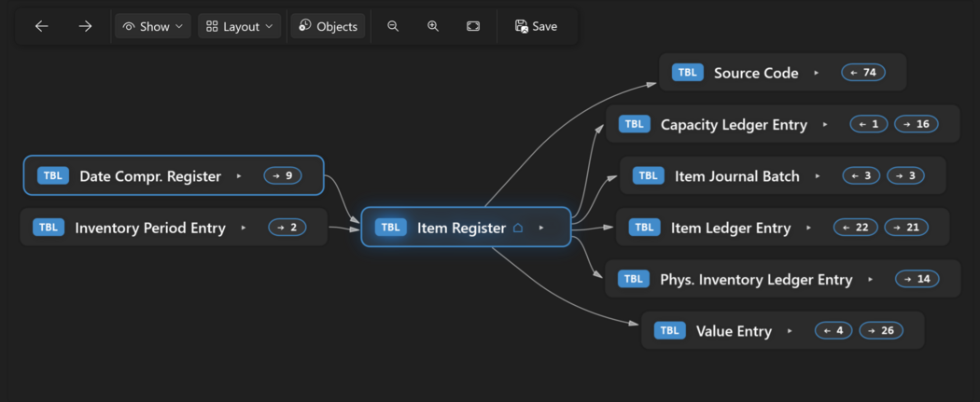
Task: Click the Capacity Ledger Entry TBL icon
Action: point(635,124)
